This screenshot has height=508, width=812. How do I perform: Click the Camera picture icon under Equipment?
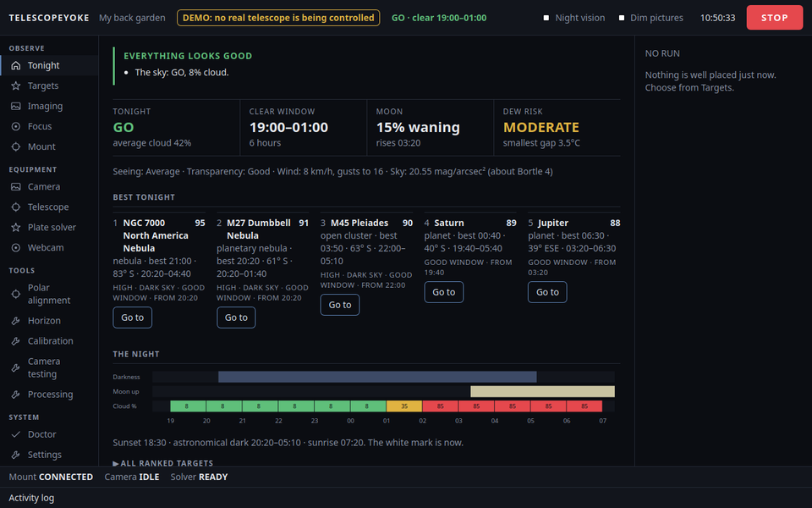(16, 186)
